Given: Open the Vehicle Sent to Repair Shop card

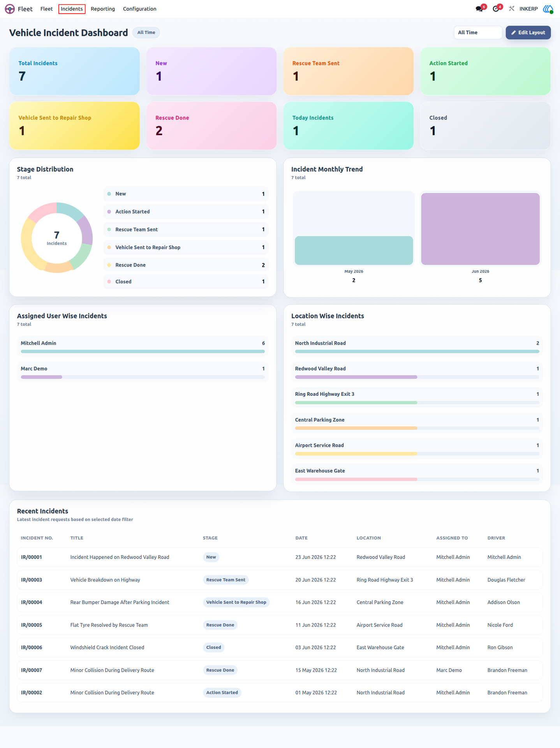Looking at the screenshot, I should [74, 126].
